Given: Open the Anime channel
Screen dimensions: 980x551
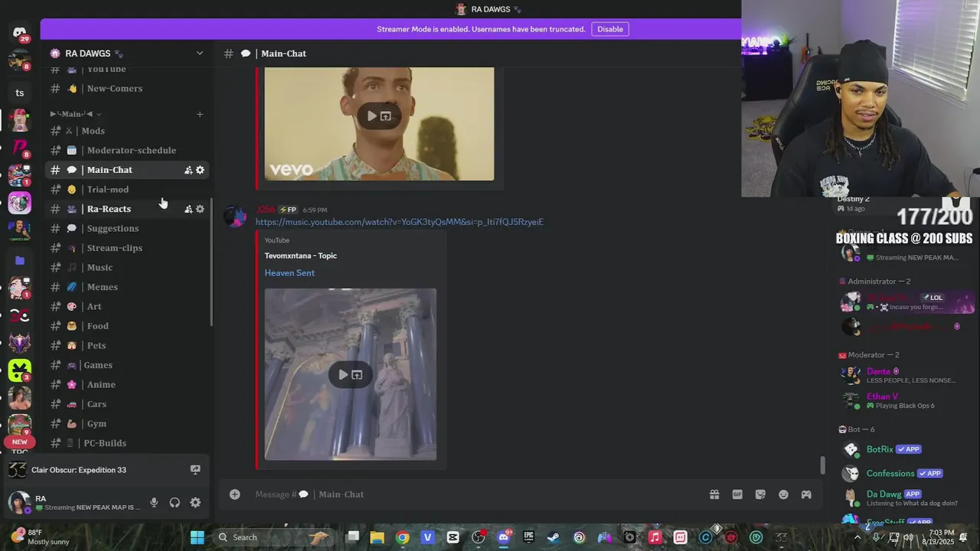Looking at the screenshot, I should 126,385.
